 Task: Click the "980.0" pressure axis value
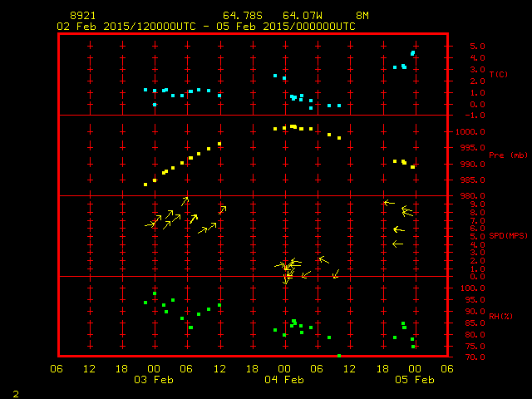point(473,196)
